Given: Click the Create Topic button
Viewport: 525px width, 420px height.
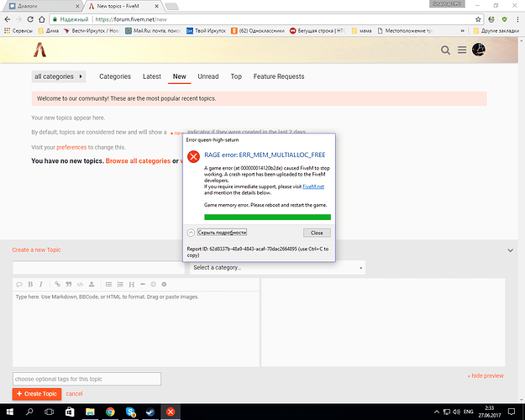Looking at the screenshot, I should [x=37, y=394].
